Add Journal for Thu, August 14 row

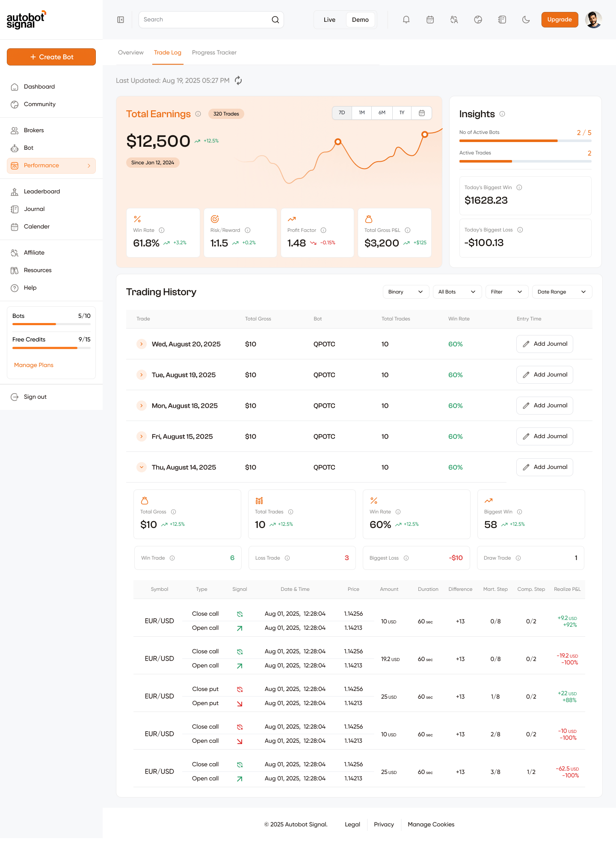[545, 467]
